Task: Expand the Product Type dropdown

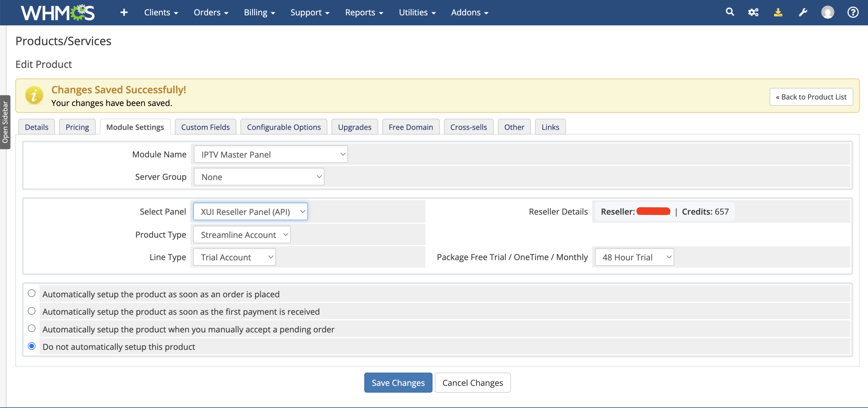Action: point(242,235)
